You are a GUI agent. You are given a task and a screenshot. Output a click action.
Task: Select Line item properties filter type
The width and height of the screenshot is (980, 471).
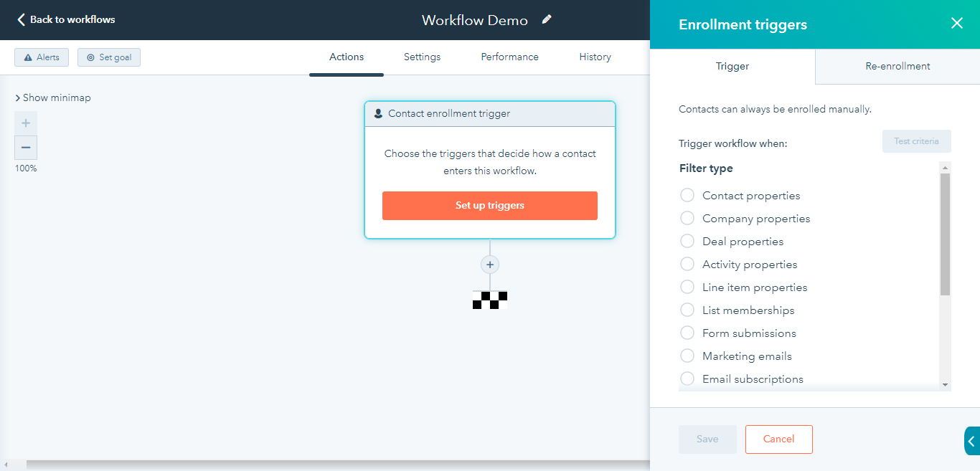point(687,287)
